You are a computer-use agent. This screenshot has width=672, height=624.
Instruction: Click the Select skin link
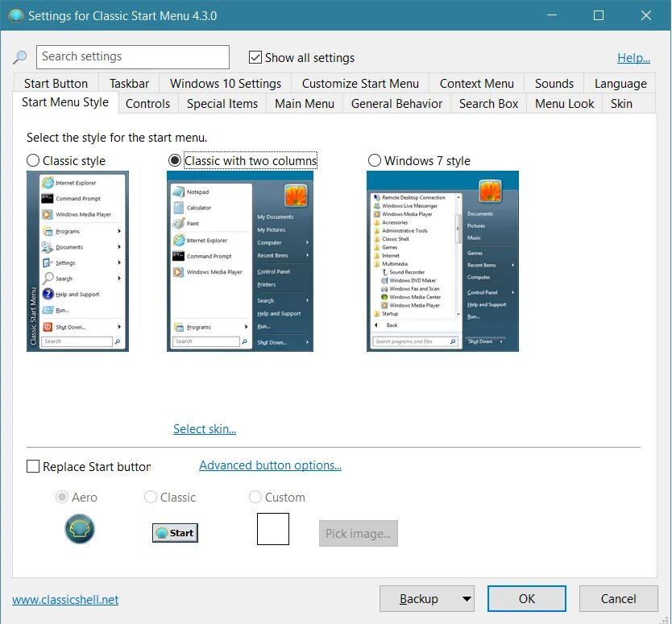click(x=205, y=428)
